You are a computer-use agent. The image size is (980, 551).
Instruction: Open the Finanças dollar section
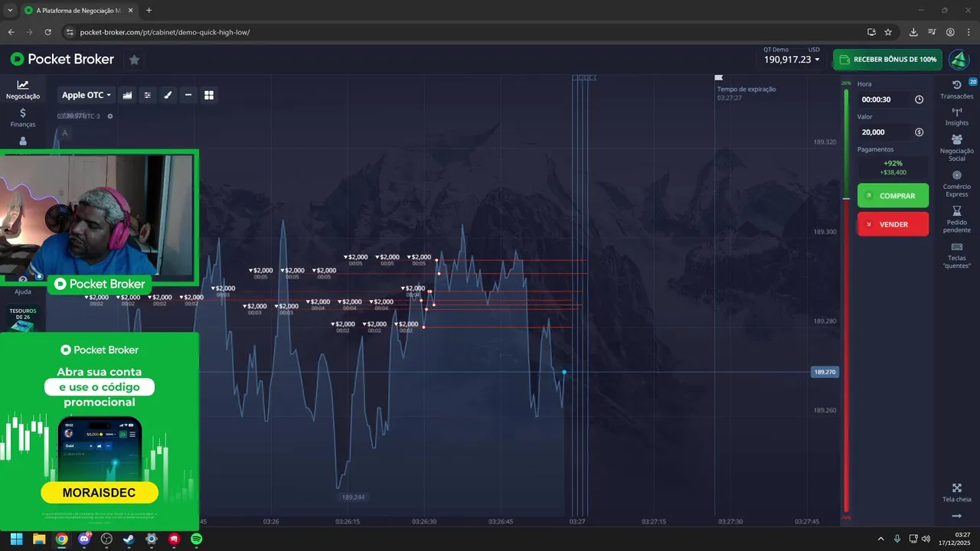pyautogui.click(x=23, y=118)
